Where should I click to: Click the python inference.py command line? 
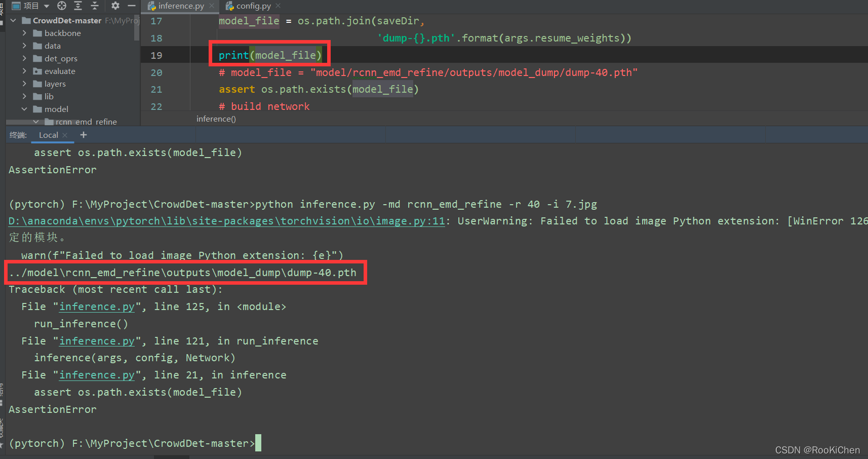coord(426,204)
